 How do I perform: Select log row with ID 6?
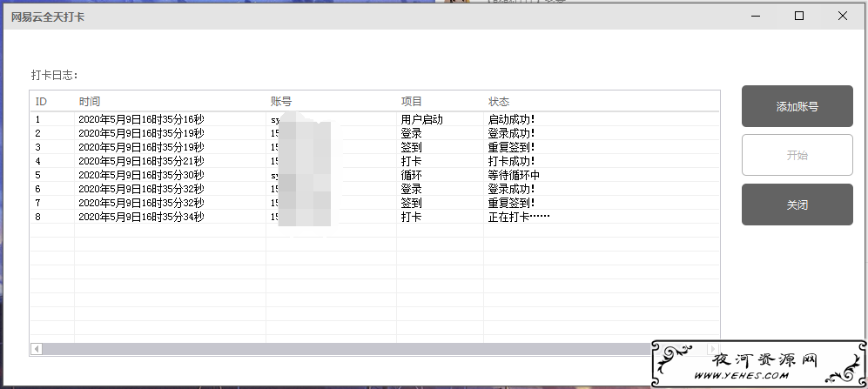[x=374, y=189]
